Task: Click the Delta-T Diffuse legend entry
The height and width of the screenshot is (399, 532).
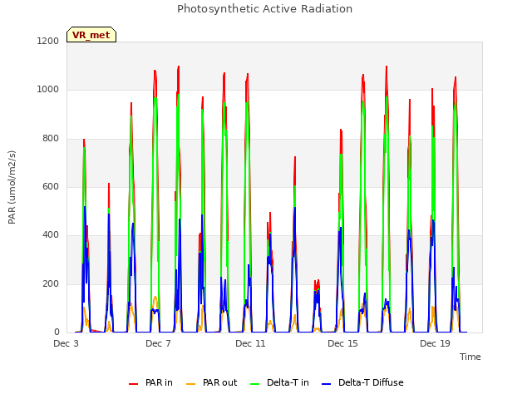Action: (x=362, y=382)
